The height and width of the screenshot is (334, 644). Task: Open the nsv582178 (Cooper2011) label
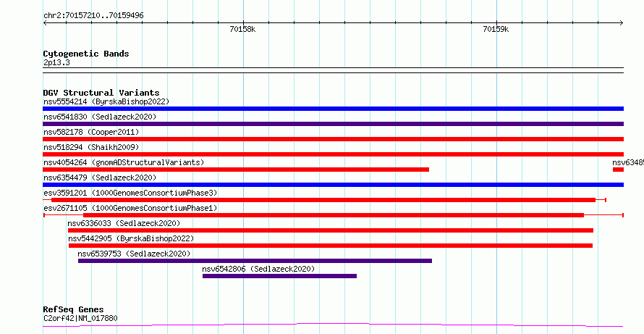91,132
